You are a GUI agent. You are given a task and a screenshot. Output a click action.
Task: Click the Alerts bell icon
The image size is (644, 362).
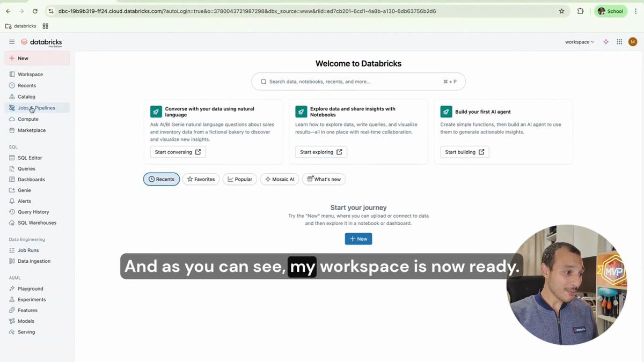(12, 201)
